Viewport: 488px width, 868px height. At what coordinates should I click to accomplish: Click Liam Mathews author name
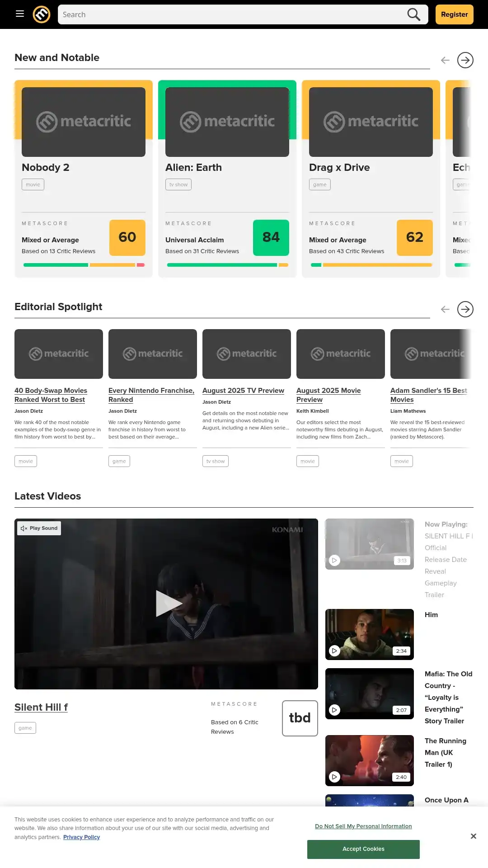(x=408, y=411)
